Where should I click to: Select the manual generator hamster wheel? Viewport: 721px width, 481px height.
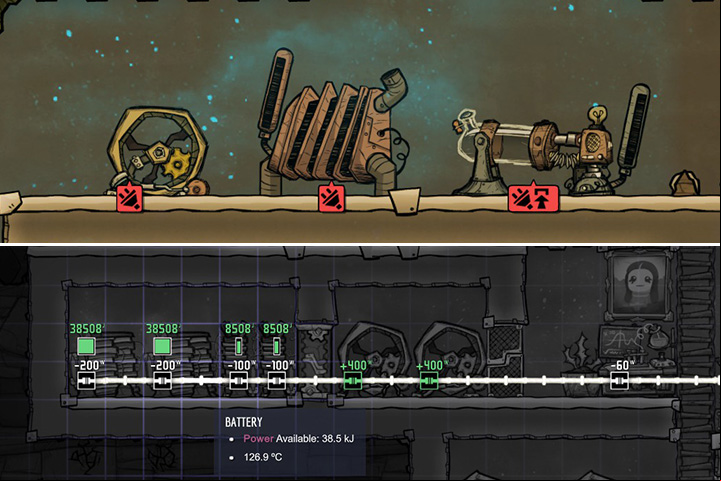[156, 152]
